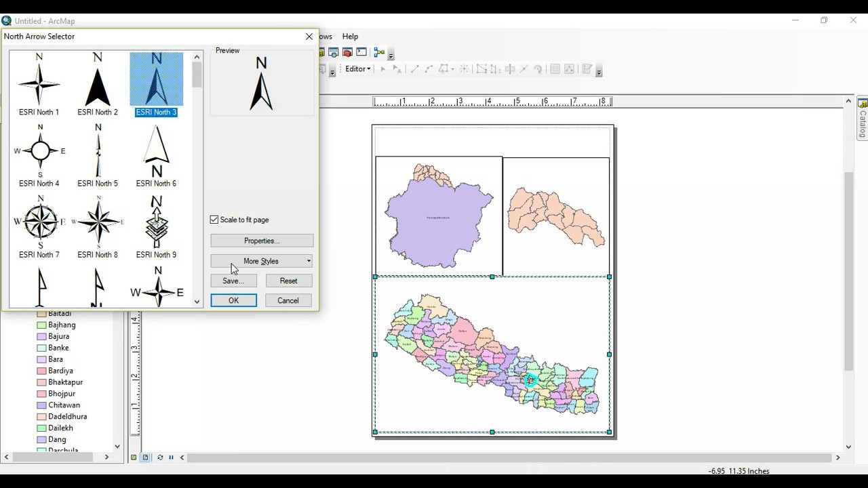Select the ESRI North 6 outline arrow
Viewport: 868px width, 488px height.
156,156
